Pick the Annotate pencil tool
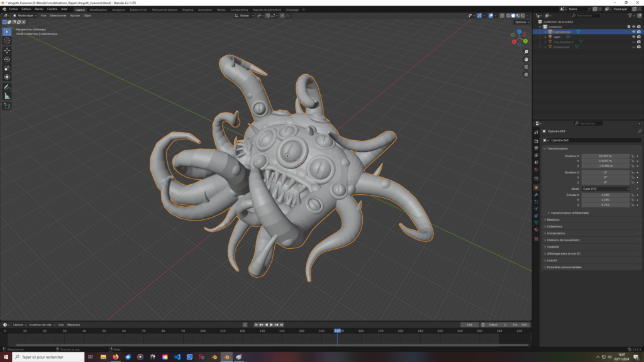Image resolution: width=644 pixels, height=362 pixels. pyautogui.click(x=7, y=87)
